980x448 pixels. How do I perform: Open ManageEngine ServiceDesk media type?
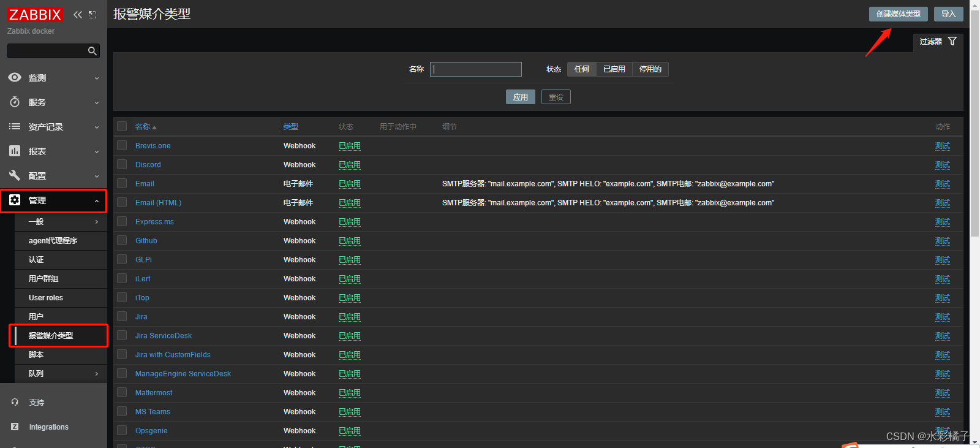coord(183,374)
